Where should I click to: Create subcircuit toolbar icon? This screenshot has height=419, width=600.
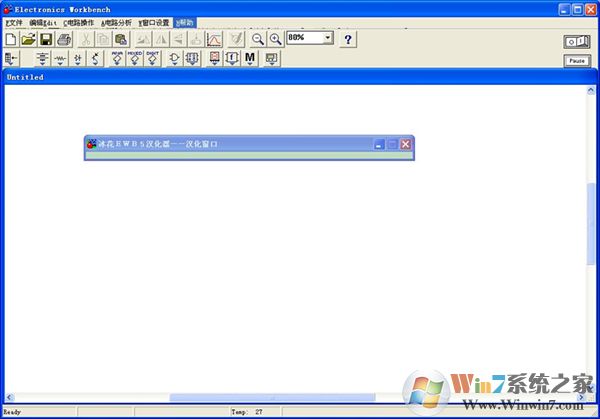pyautogui.click(x=196, y=39)
